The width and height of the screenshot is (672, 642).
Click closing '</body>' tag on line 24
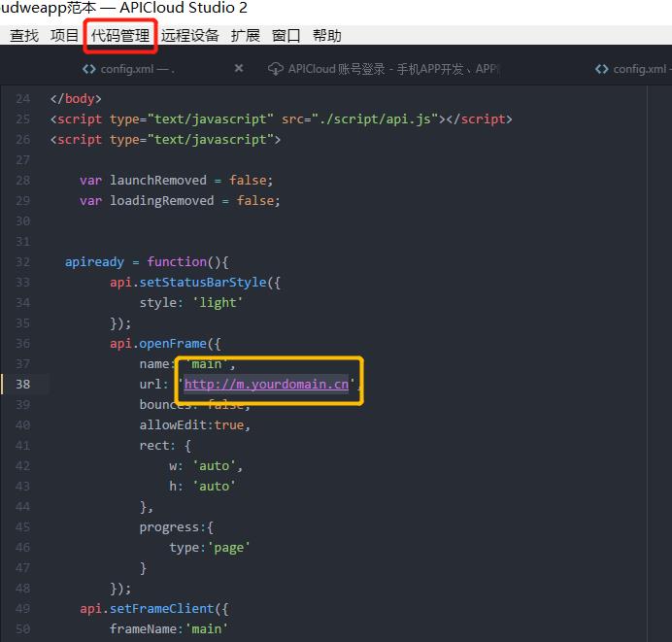click(x=76, y=98)
